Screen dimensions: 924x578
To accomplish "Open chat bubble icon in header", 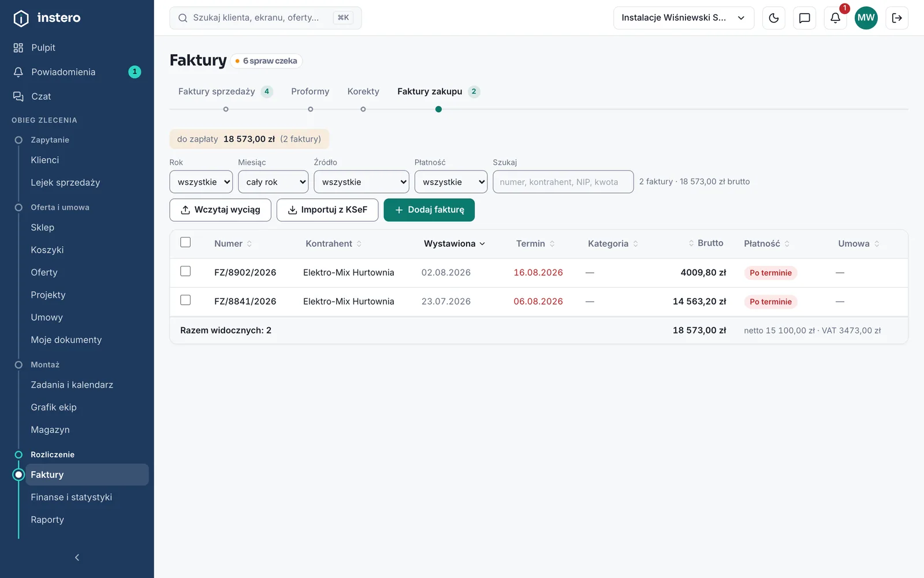I will [x=804, y=18].
